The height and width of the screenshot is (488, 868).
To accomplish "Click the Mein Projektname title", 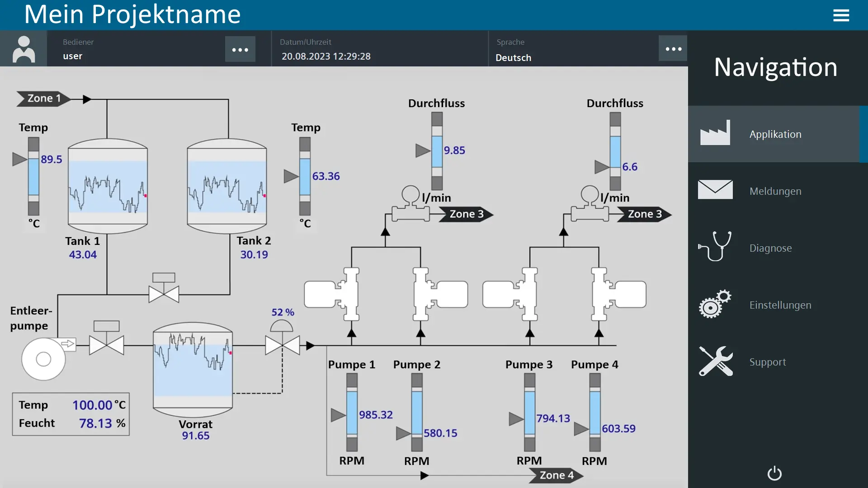I will click(x=132, y=14).
